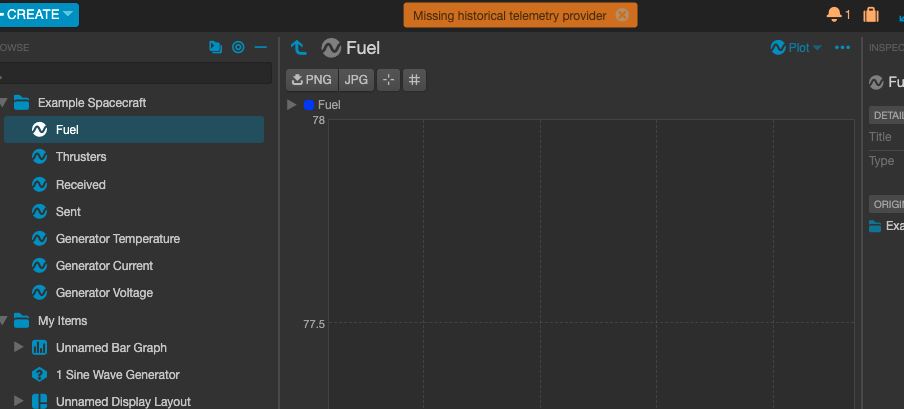Click the Generator Current telemetry icon
904x409 pixels.
(39, 266)
